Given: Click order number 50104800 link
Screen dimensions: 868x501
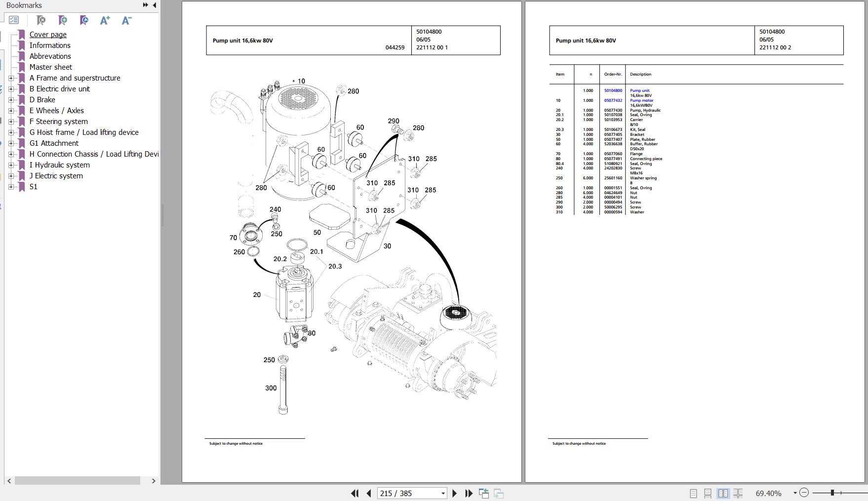Looking at the screenshot, I should (613, 90).
